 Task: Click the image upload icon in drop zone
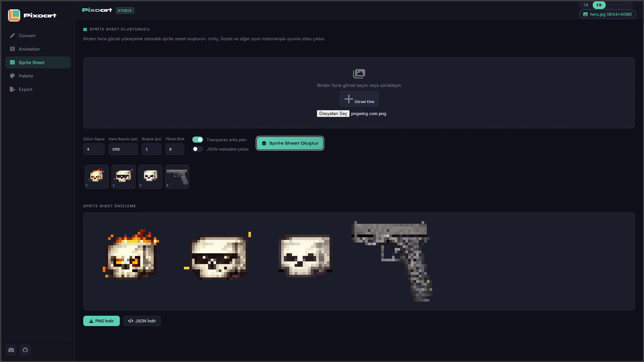pos(359,73)
